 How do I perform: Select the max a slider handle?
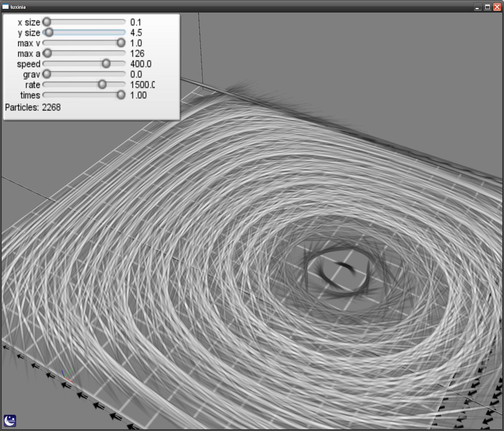point(48,53)
